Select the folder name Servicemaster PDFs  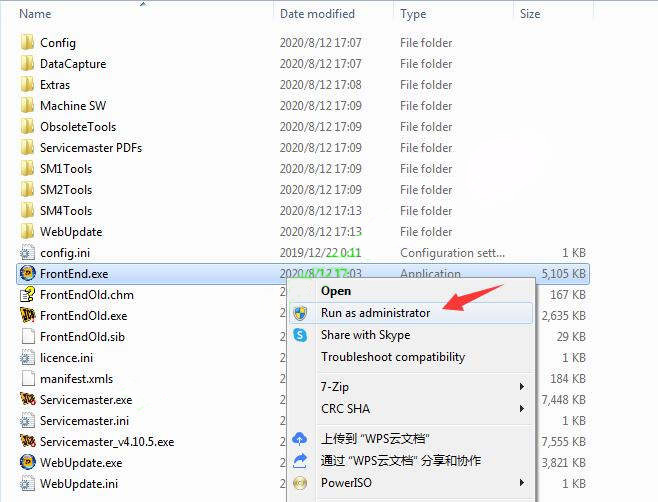[91, 148]
